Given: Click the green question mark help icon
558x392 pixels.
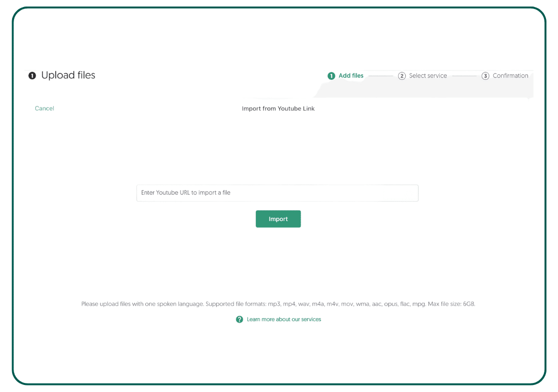Looking at the screenshot, I should click(x=240, y=320).
